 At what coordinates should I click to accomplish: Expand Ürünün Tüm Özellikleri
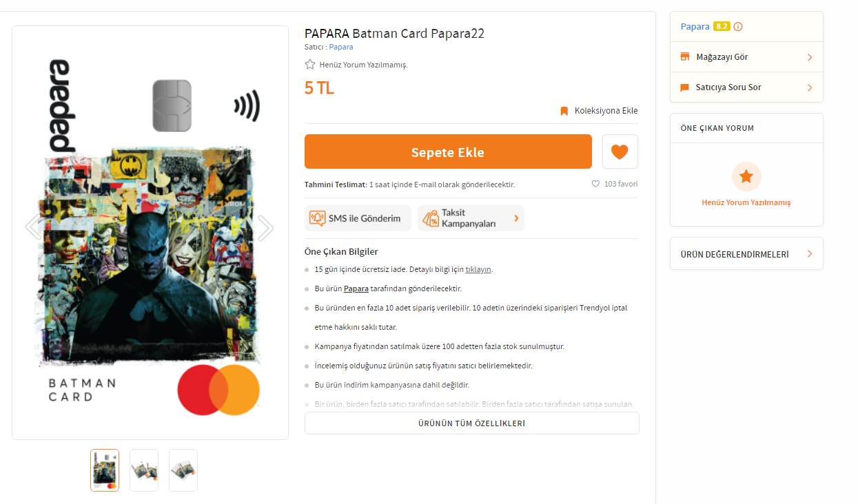[x=471, y=423]
